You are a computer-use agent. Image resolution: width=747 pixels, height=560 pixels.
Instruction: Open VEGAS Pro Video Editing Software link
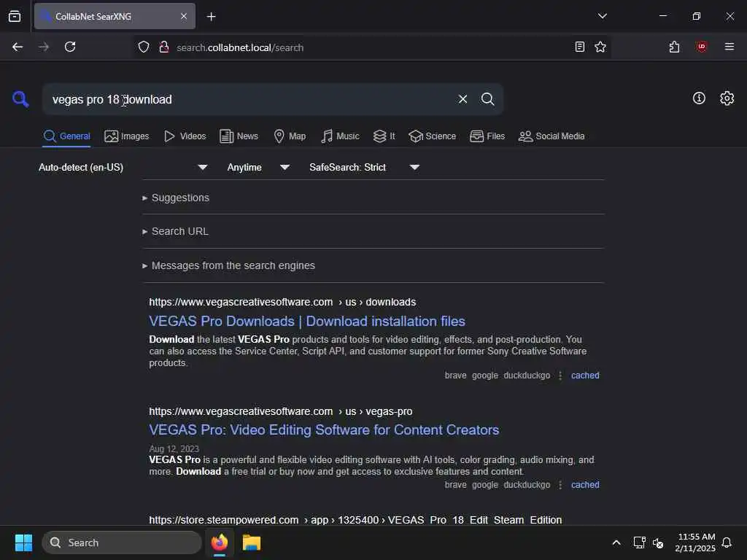click(324, 429)
